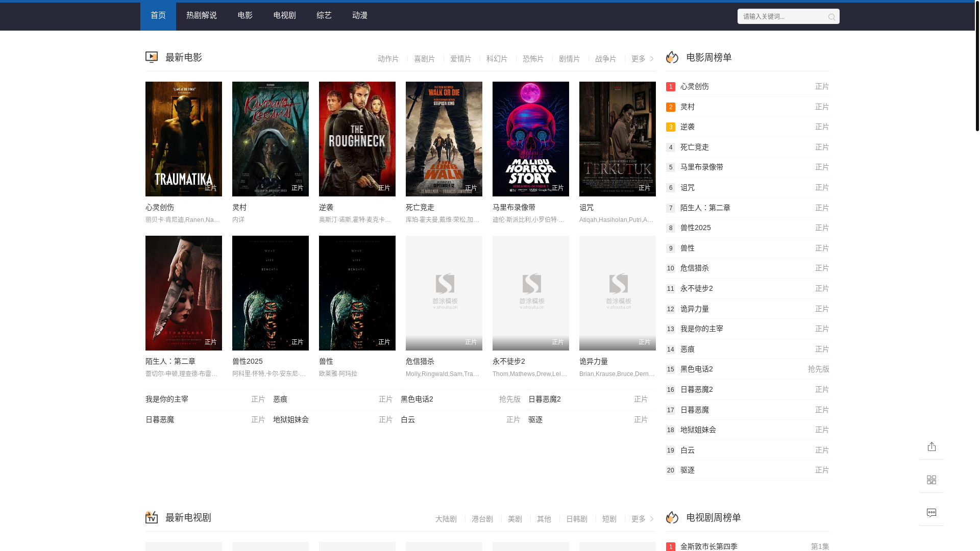Click 心灵创伤 title under poster

(x=160, y=207)
